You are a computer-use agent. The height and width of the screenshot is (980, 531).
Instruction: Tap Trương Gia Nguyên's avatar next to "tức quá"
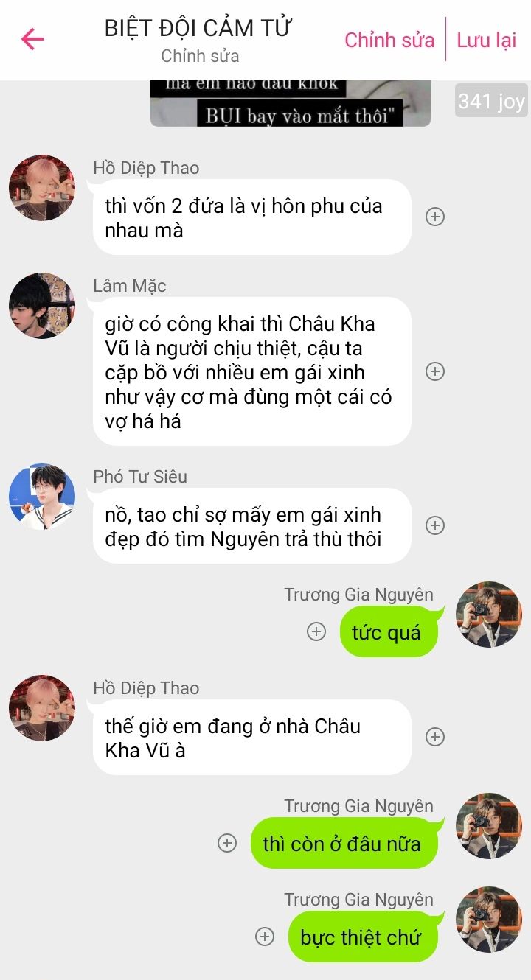(489, 615)
